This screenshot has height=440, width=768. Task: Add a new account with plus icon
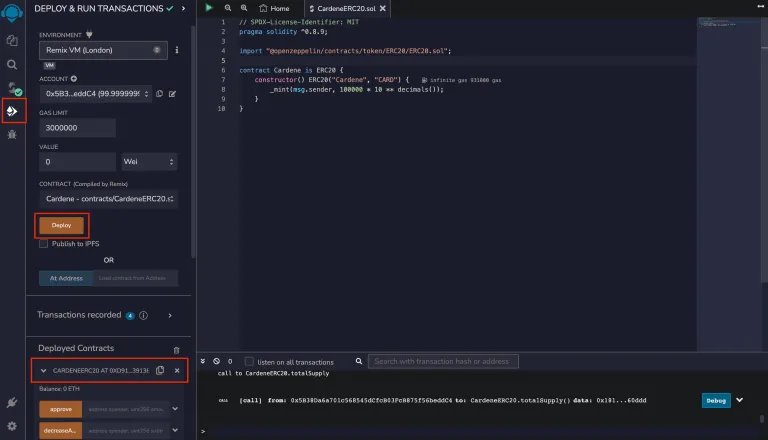[73, 78]
